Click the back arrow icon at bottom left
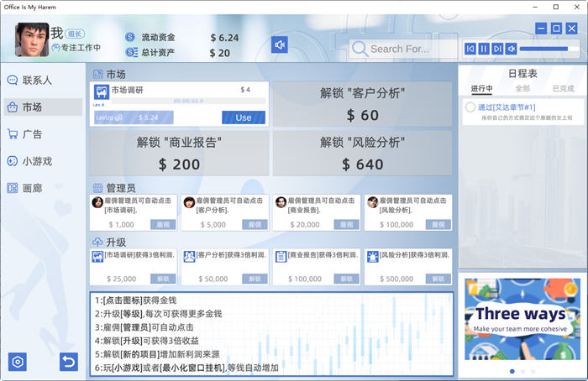Viewport: 588px width, 381px height. click(x=68, y=362)
